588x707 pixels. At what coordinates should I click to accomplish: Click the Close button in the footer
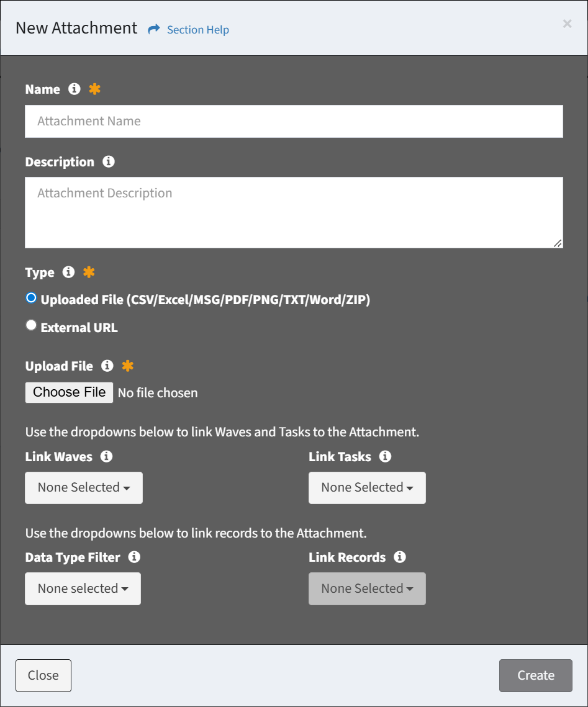[43, 675]
